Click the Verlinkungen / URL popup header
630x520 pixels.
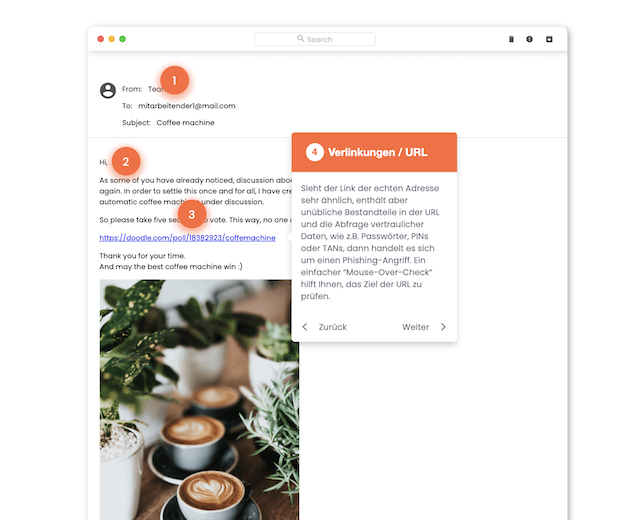(x=374, y=152)
